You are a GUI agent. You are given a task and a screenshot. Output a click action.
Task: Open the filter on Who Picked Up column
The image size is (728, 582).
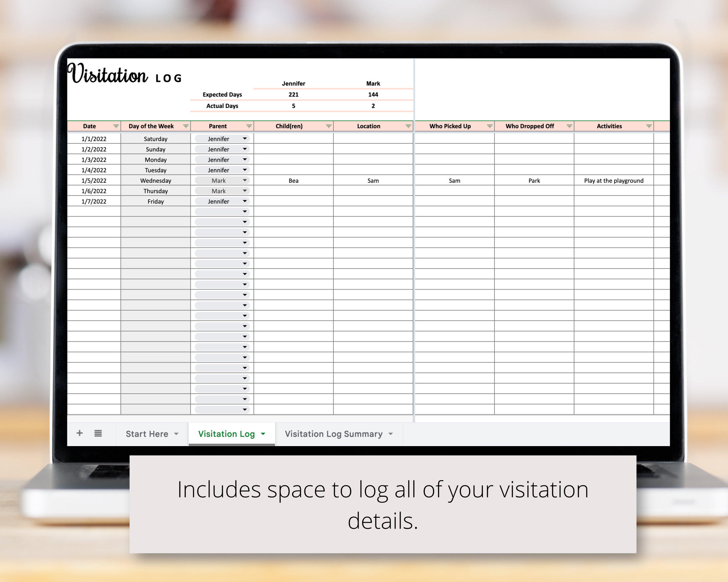489,126
